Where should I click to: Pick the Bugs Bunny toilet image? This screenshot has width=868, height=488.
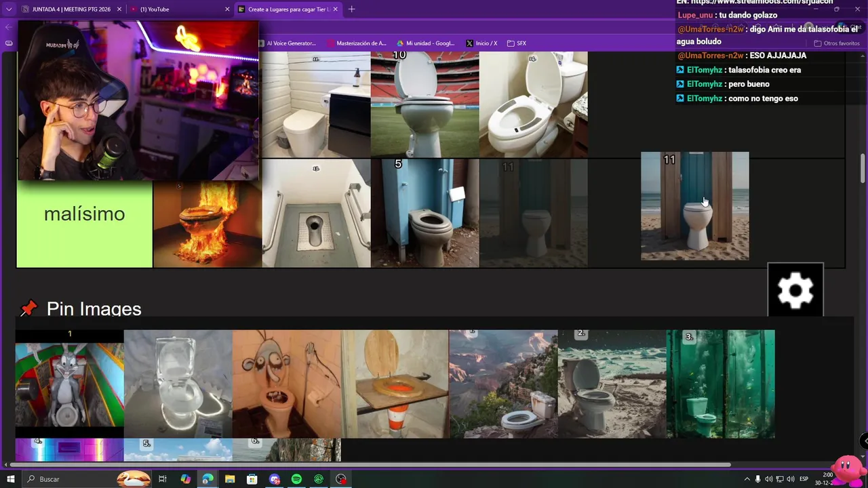click(70, 384)
